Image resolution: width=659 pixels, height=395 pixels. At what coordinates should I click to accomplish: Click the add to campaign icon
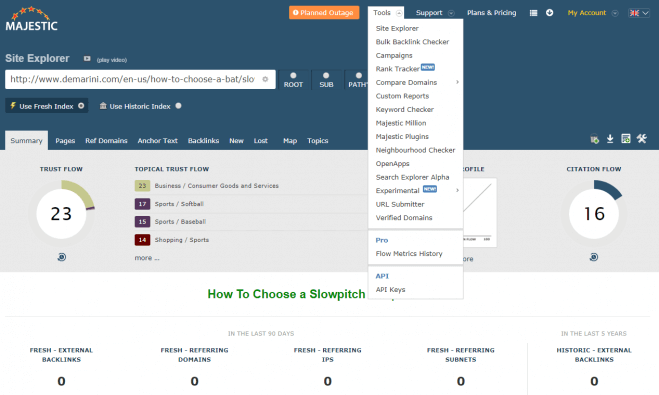tap(594, 139)
